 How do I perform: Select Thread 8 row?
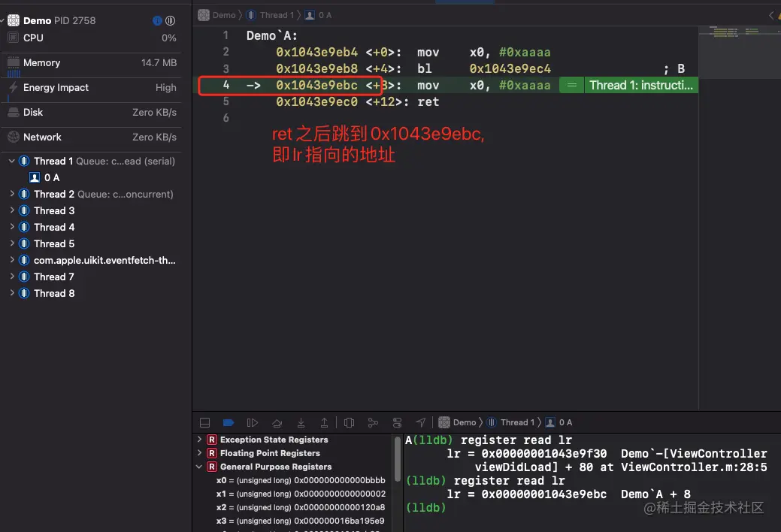92,293
